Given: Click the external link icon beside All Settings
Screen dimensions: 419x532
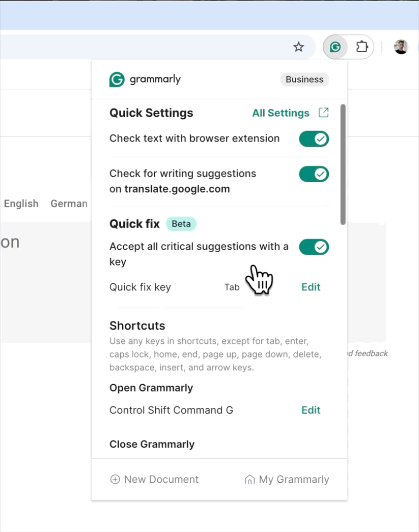Looking at the screenshot, I should [x=323, y=113].
